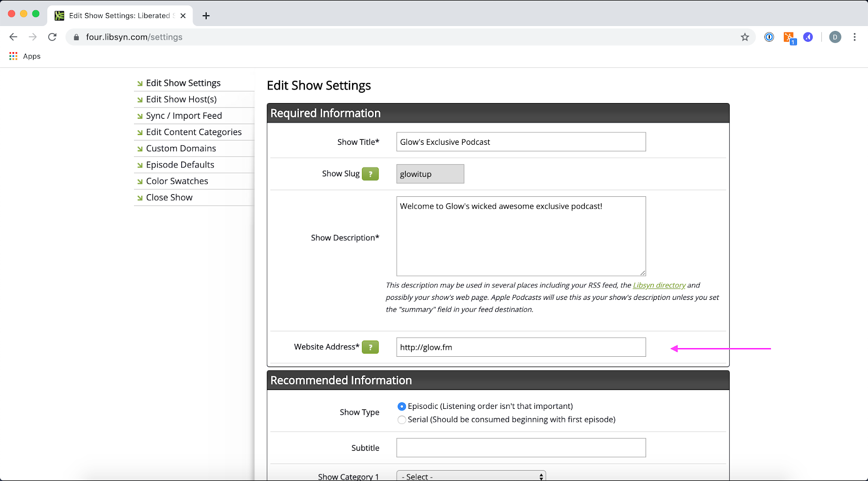This screenshot has width=868, height=481.
Task: Open the Apps grid shortcut icon
Action: point(14,56)
